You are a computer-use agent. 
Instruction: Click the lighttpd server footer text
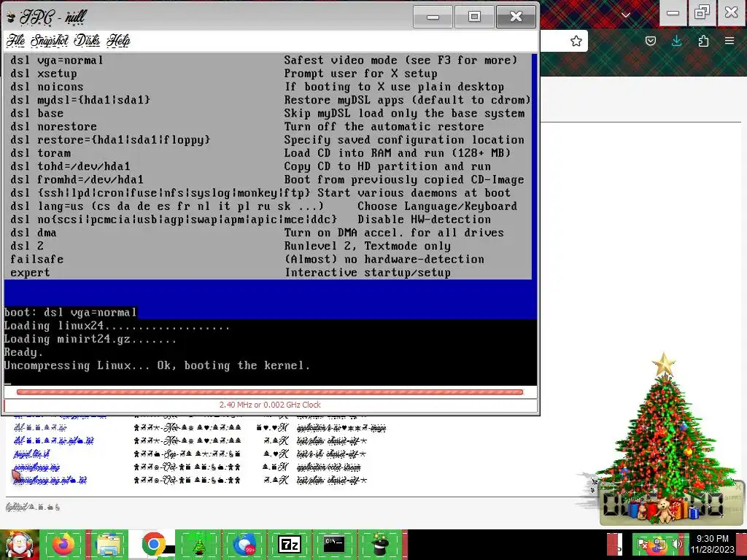click(x=33, y=507)
